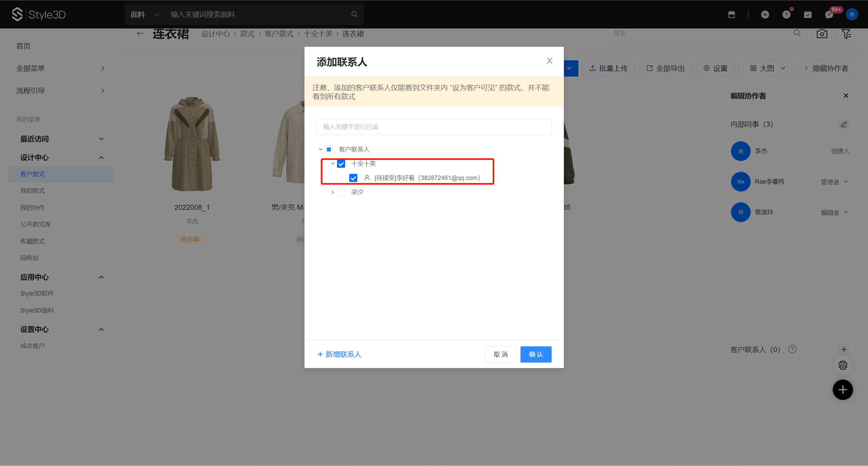Open the filter funnel icon
Screen dimensions: 868x466
(846, 34)
